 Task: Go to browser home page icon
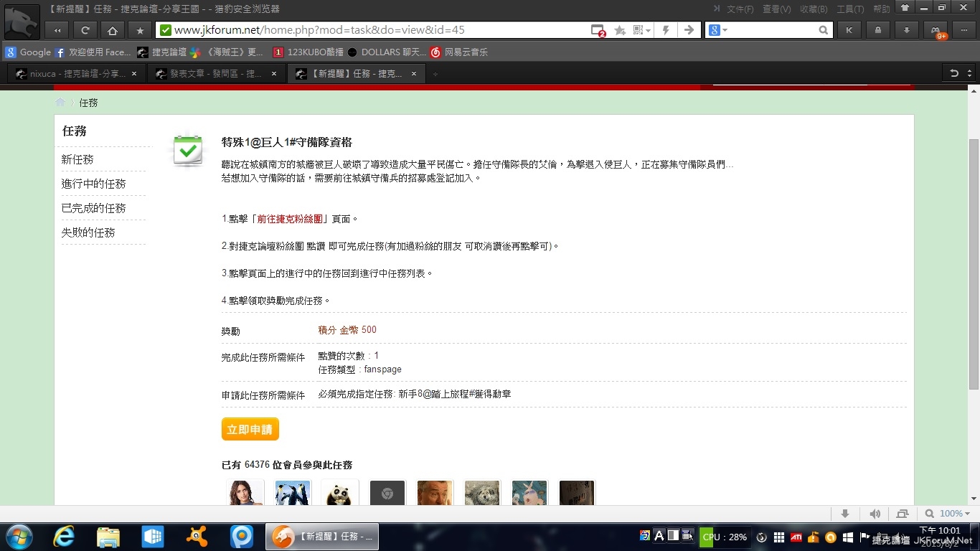(x=112, y=30)
